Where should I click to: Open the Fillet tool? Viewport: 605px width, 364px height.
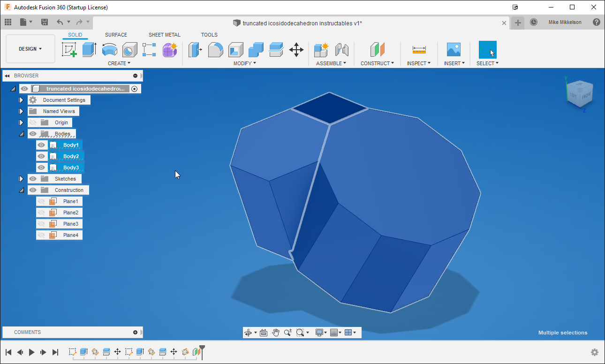pos(216,49)
